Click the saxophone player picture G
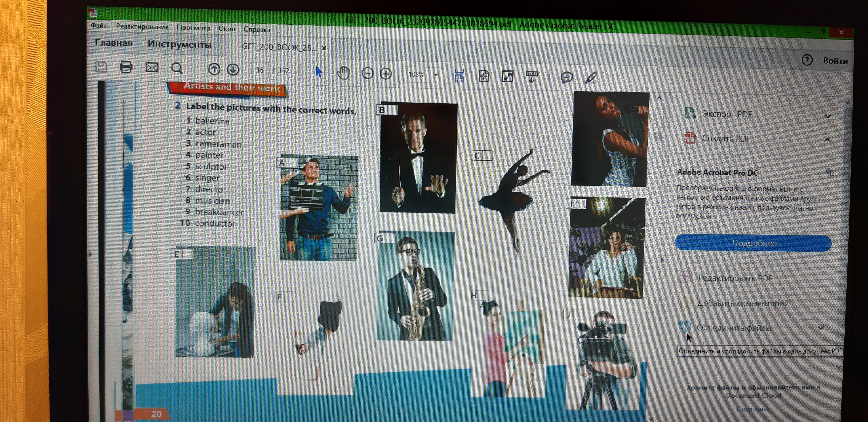Viewport: 868px width, 422px height. point(415,286)
